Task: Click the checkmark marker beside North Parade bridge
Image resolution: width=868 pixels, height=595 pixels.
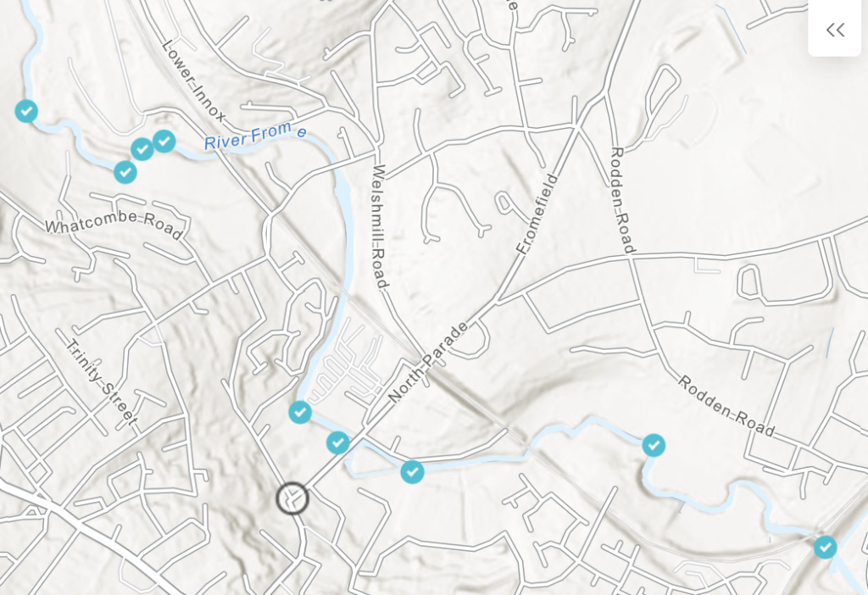Action: coord(338,442)
